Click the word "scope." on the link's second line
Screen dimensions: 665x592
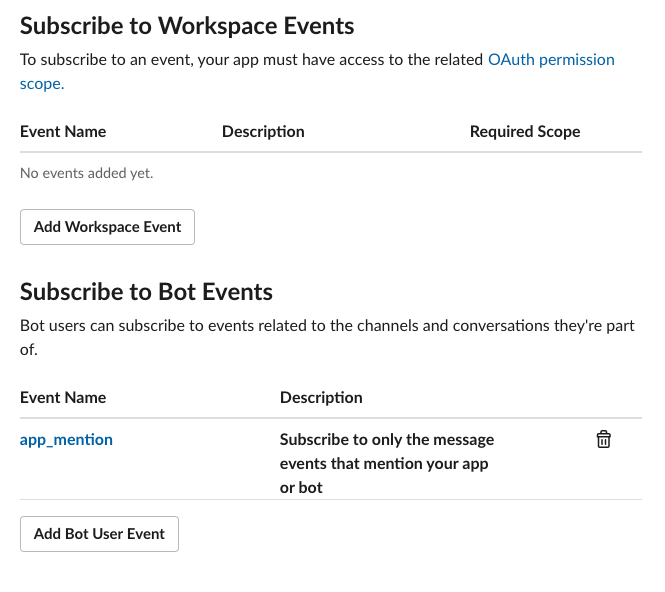(42, 84)
